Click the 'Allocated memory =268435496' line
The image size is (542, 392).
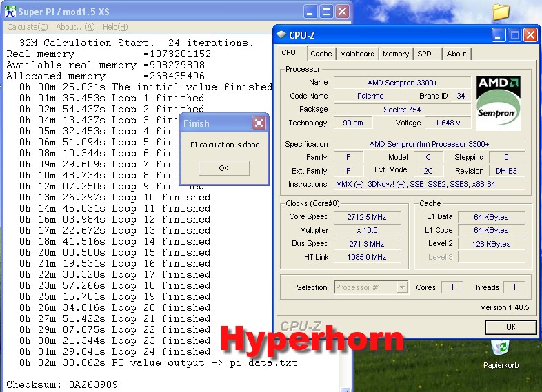106,76
